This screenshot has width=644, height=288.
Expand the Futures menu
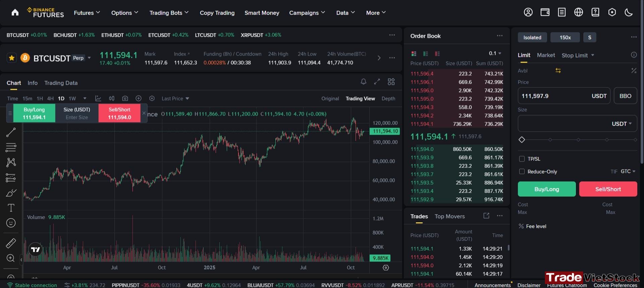[x=87, y=13]
